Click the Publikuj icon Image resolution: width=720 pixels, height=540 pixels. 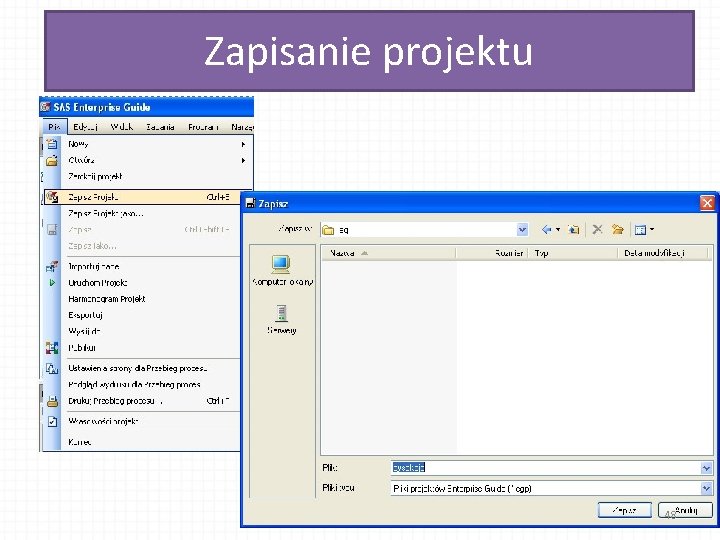coord(52,348)
